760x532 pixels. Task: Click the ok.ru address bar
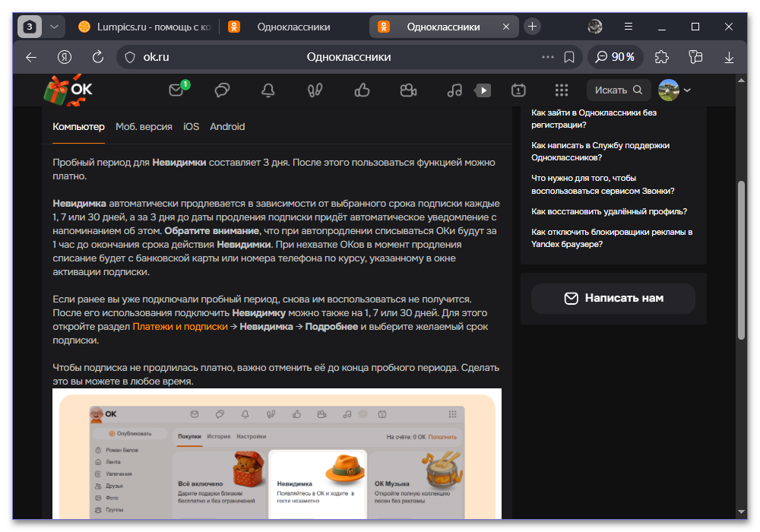pos(349,57)
